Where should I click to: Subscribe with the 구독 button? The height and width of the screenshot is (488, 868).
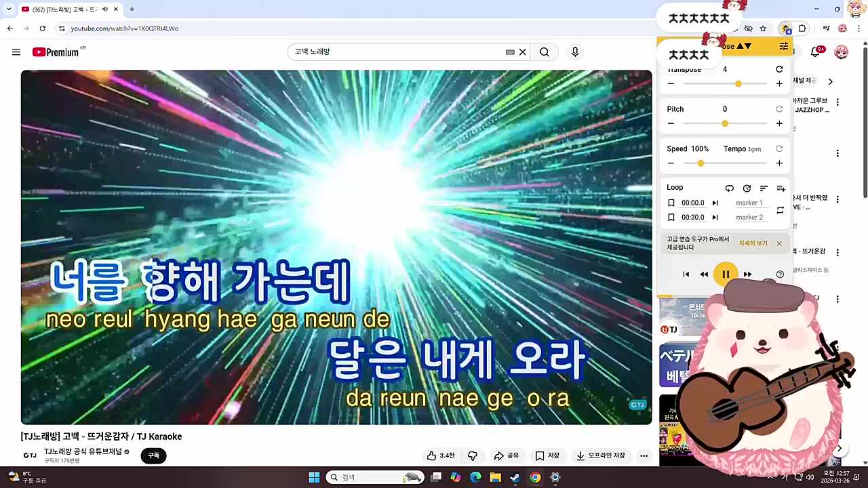point(153,455)
